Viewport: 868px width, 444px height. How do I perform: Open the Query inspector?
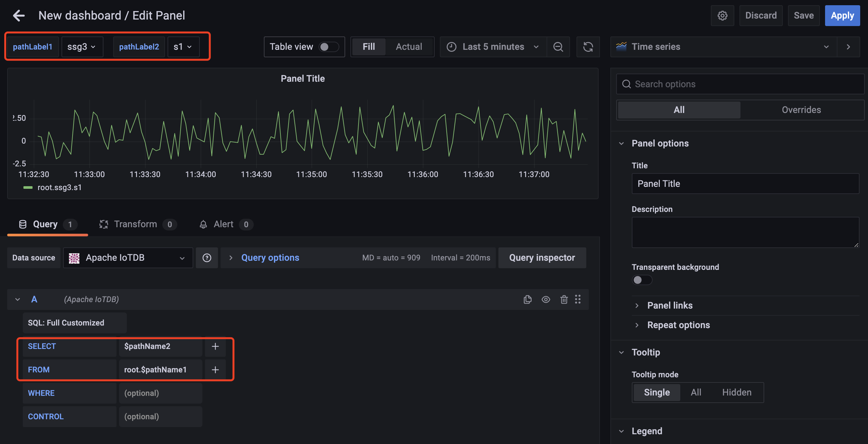click(x=542, y=258)
